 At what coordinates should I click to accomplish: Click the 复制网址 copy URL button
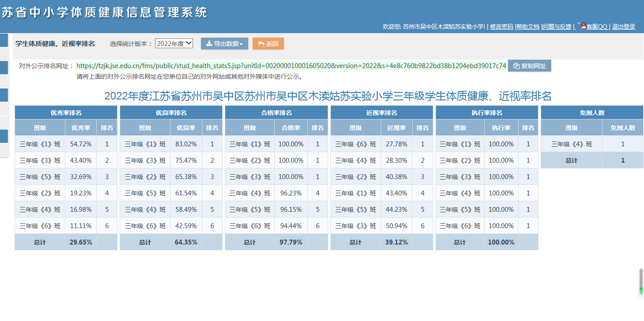(x=530, y=66)
